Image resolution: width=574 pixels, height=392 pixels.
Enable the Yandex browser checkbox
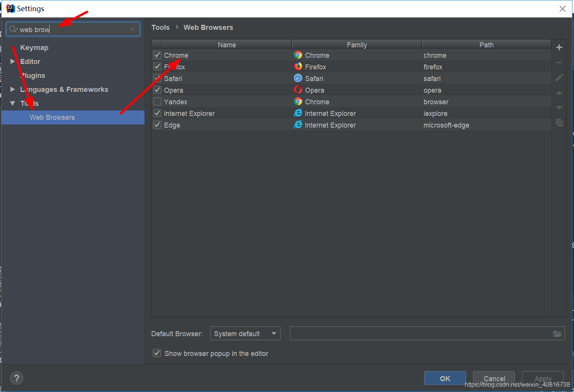click(x=157, y=102)
